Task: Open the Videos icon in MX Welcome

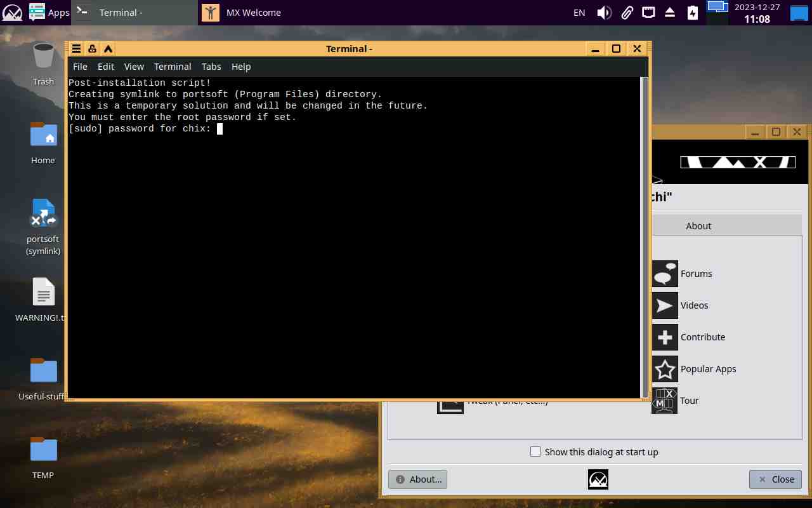Action: [x=664, y=305]
